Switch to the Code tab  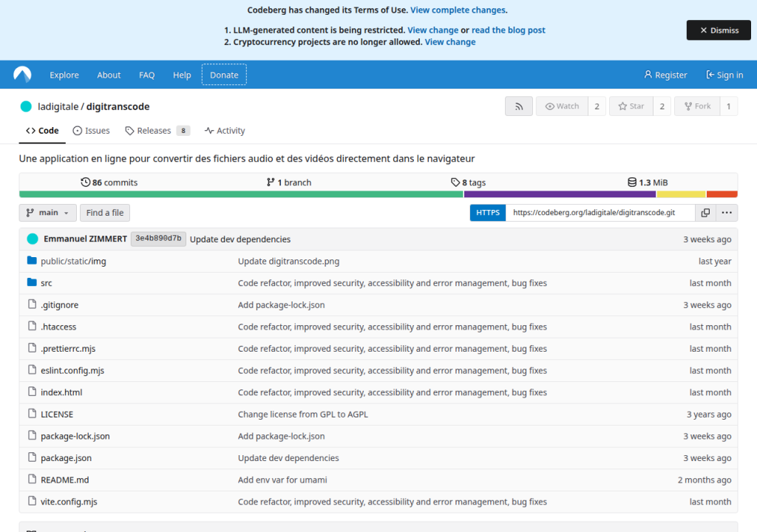(42, 131)
